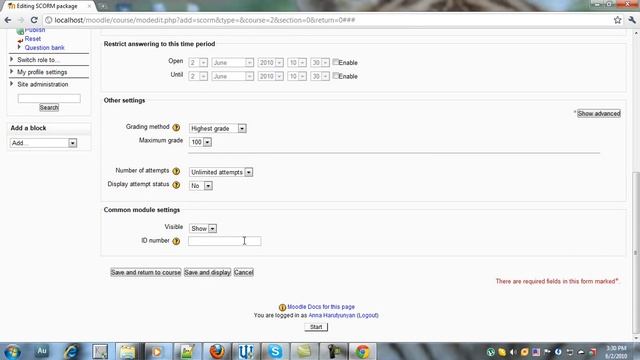Launch Internet Explorer from taskbar

(71, 351)
